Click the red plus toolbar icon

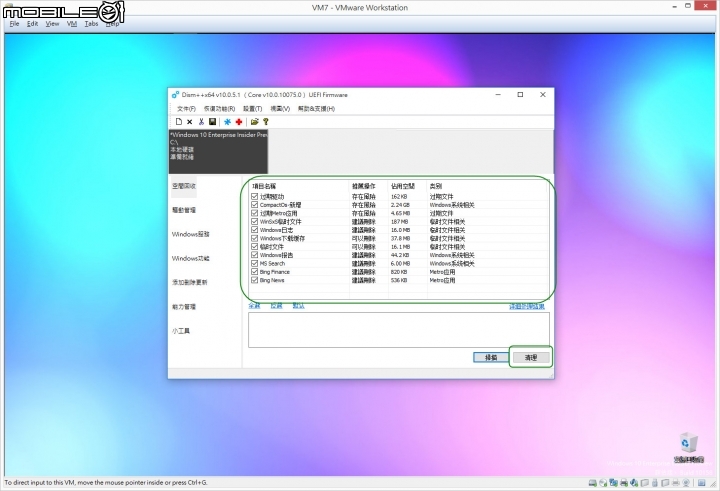pyautogui.click(x=239, y=122)
